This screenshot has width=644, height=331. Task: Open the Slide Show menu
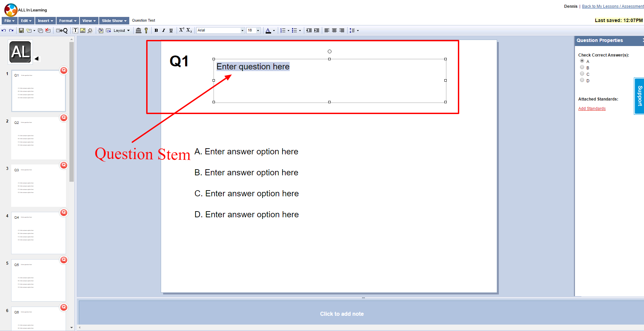[x=114, y=21]
